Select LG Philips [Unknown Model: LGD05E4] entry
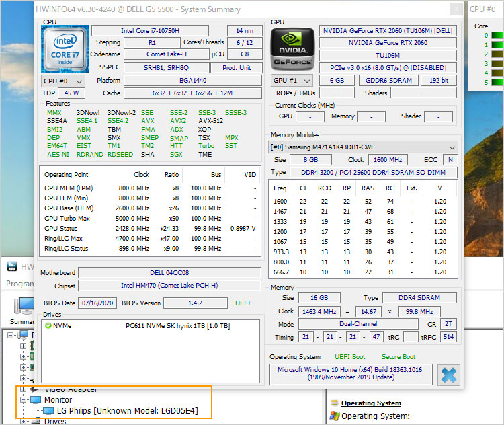 point(127,411)
